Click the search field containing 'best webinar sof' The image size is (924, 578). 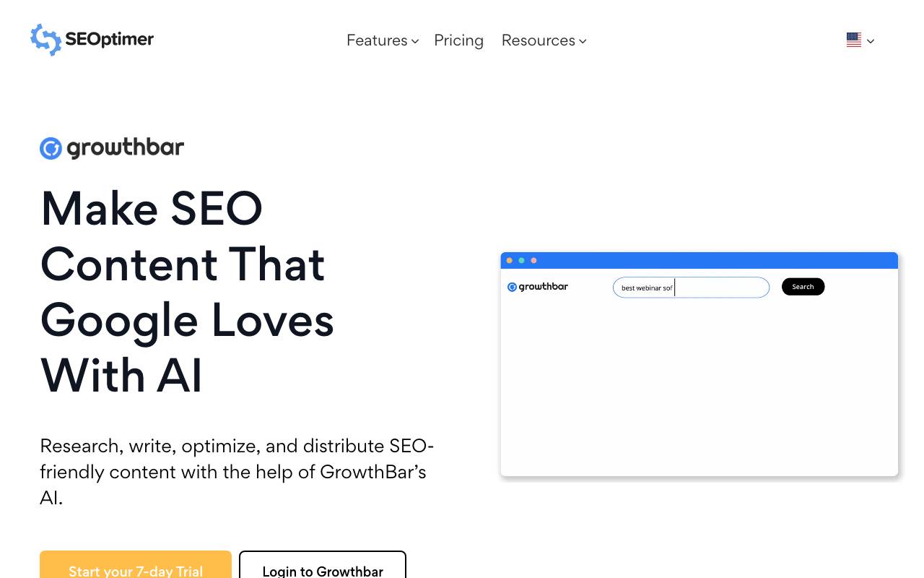tap(691, 288)
